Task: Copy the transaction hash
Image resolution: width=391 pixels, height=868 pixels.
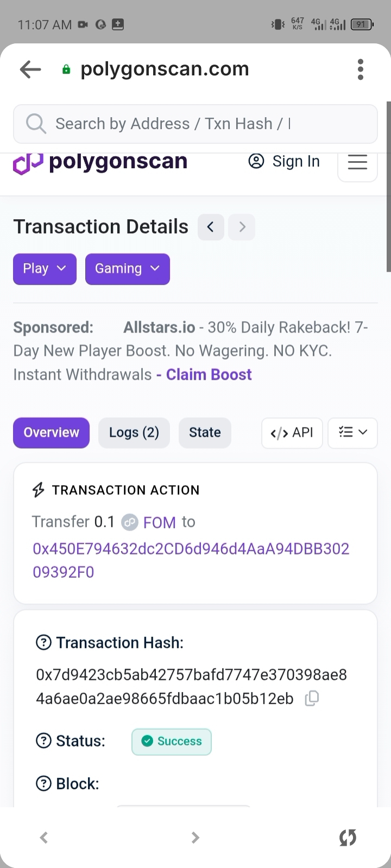Action: point(312,698)
